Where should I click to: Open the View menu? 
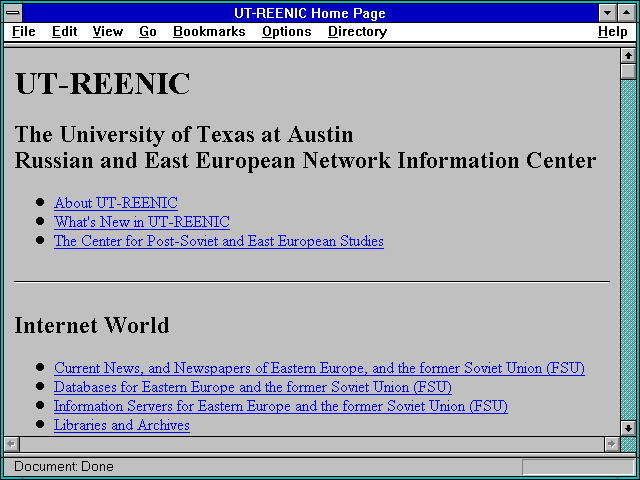tap(108, 31)
